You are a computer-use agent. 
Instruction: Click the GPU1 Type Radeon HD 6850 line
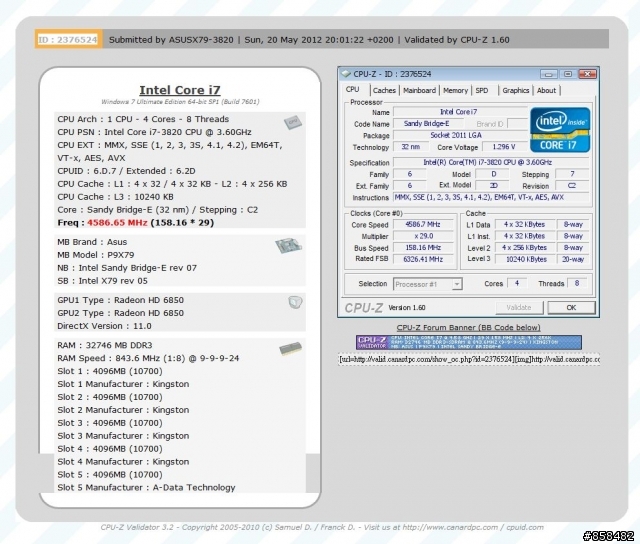tap(120, 300)
